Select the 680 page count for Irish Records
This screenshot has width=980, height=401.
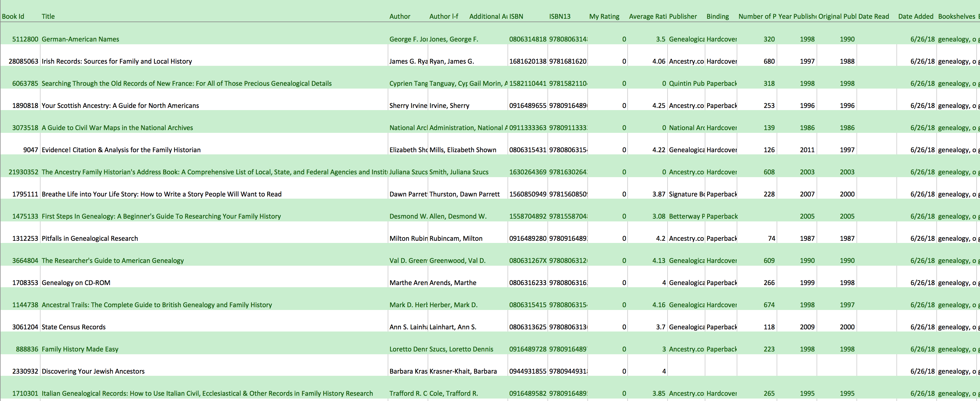click(769, 61)
